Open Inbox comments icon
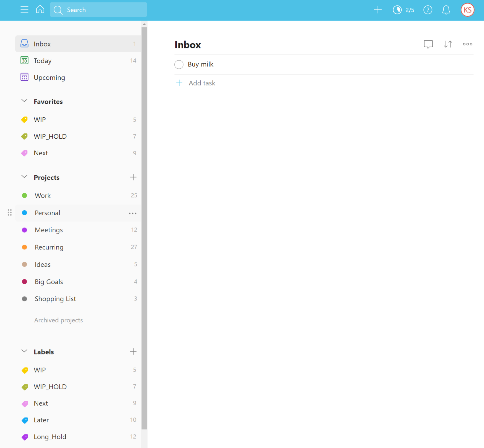The width and height of the screenshot is (484, 448). [428, 44]
